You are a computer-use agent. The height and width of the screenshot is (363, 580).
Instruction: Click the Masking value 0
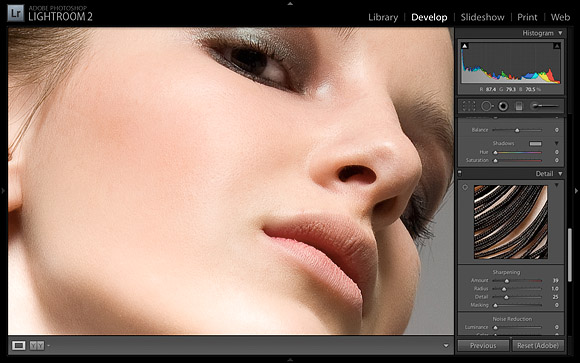tap(557, 305)
